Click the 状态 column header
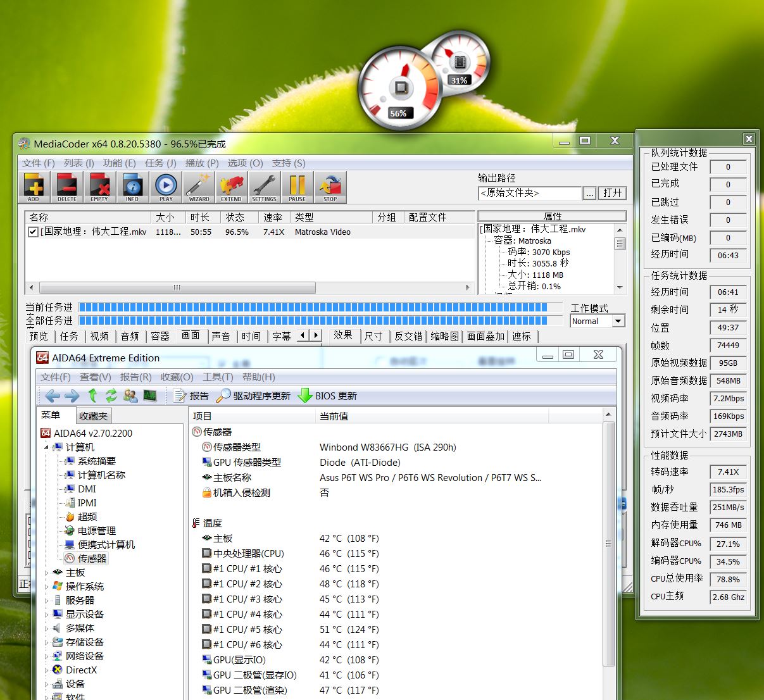Screen dimensions: 764x700 tap(240, 217)
